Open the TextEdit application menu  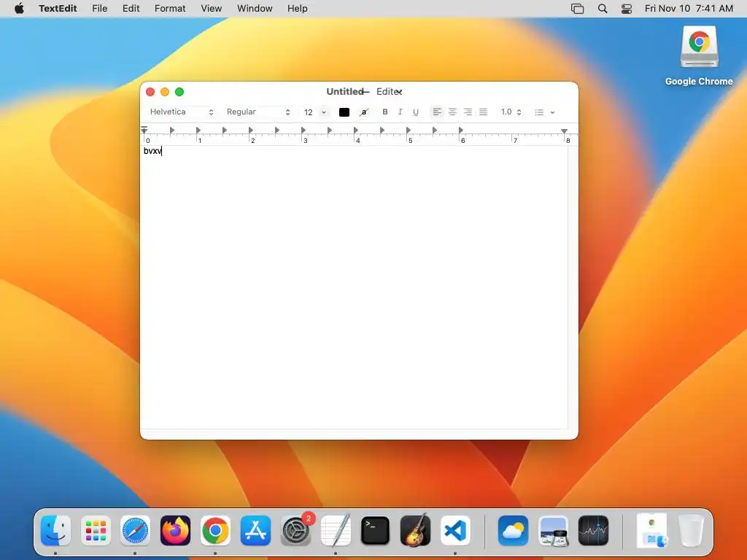tap(58, 9)
